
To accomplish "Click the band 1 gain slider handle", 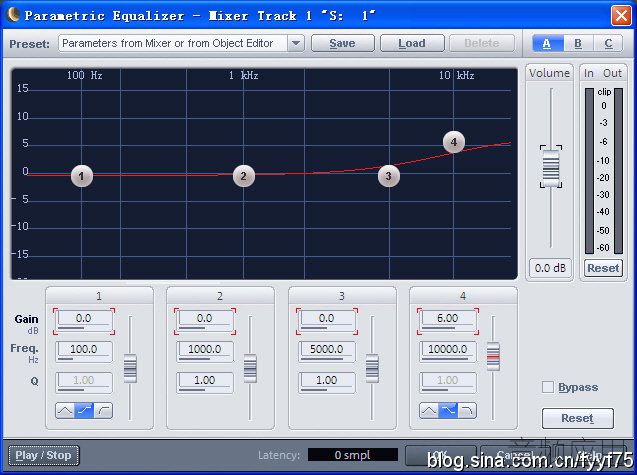I will [x=130, y=368].
